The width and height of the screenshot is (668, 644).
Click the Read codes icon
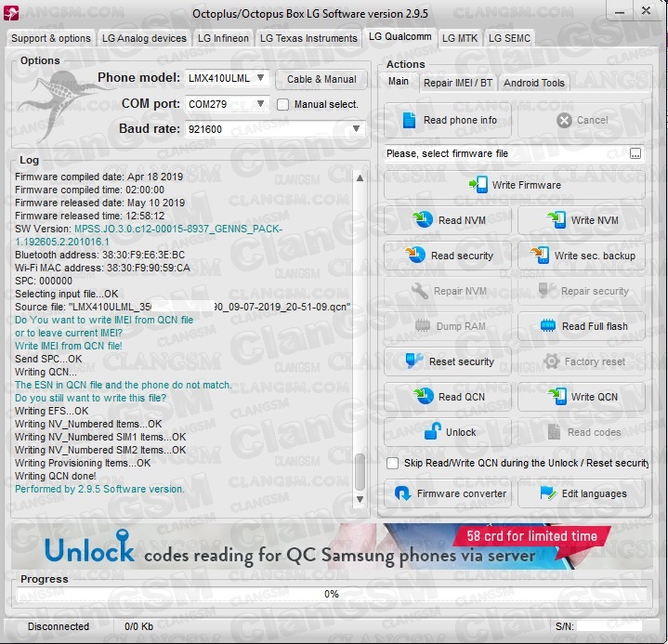coord(554,431)
